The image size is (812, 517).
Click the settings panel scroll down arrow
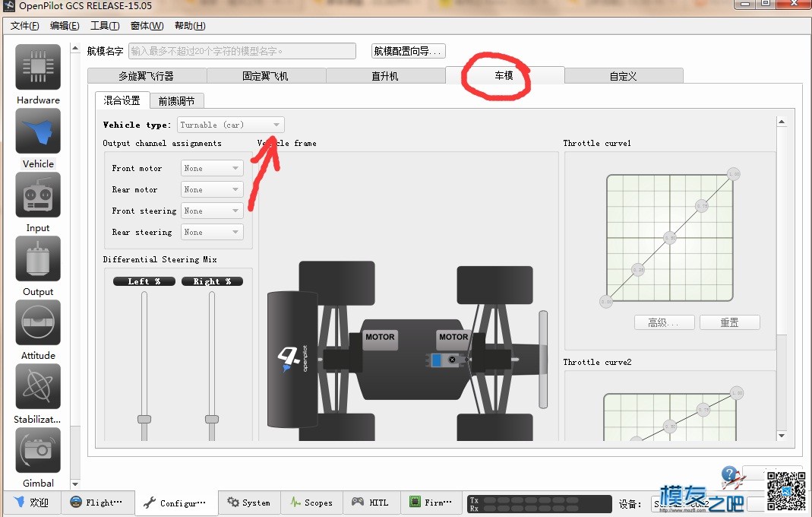(x=782, y=436)
